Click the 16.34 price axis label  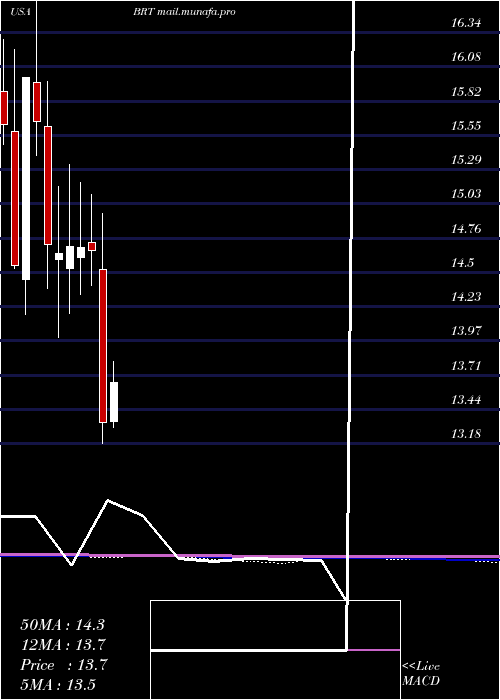point(466,23)
